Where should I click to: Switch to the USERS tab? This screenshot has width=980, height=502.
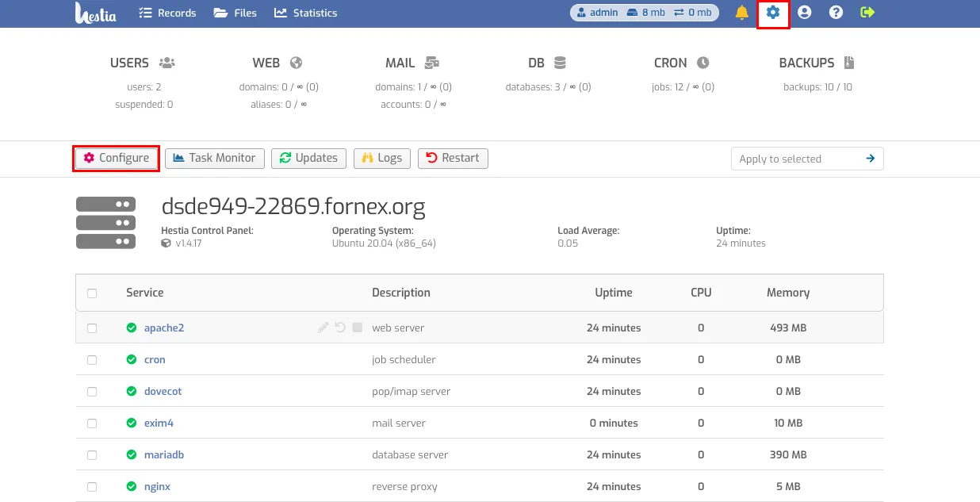click(x=142, y=63)
